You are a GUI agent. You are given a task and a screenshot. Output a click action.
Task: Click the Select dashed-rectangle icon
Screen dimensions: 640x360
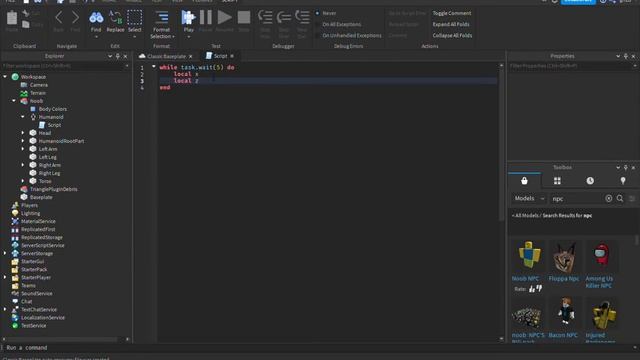tap(134, 18)
